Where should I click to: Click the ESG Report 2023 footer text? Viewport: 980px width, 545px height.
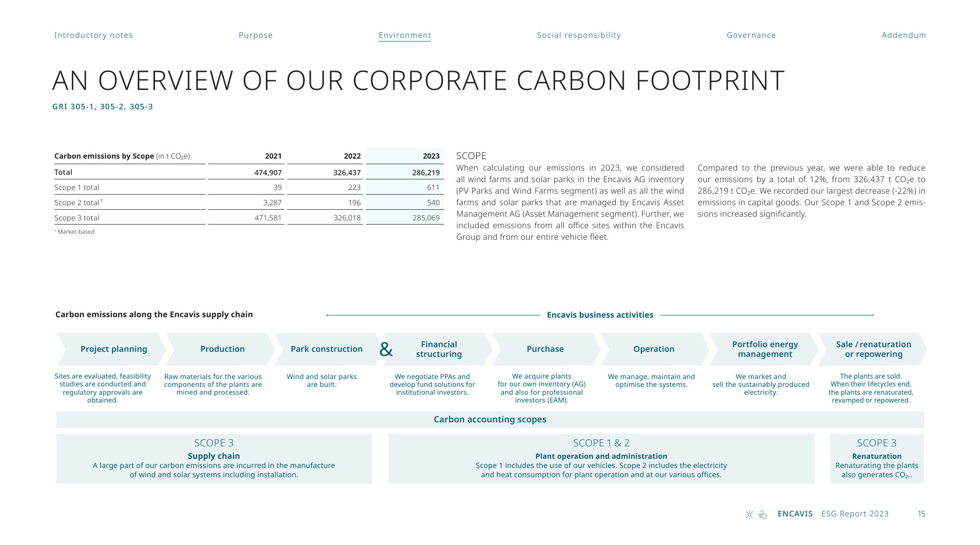tap(855, 514)
